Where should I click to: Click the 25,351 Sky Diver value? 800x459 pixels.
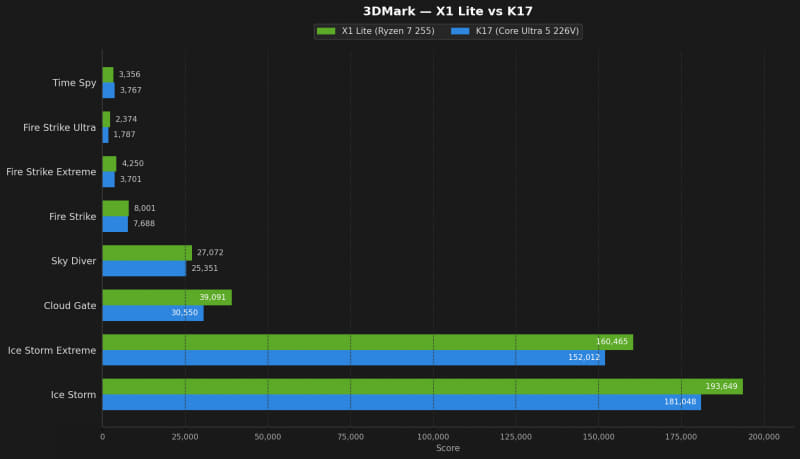[x=205, y=268]
